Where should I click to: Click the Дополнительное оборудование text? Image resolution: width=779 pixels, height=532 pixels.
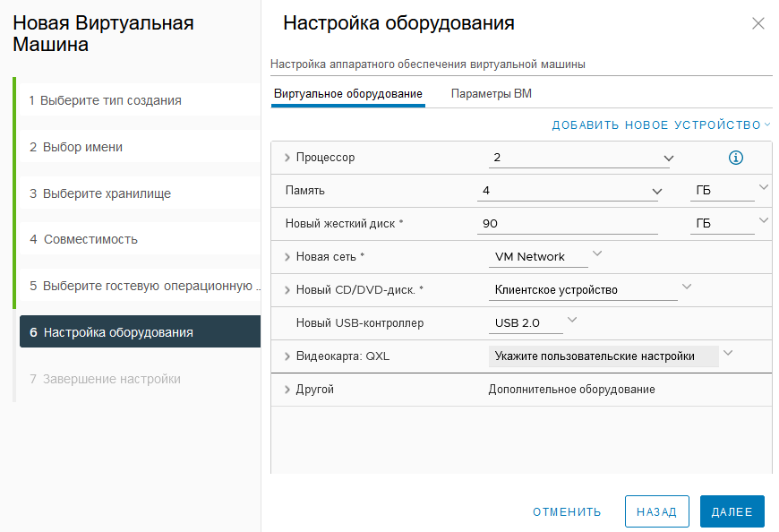(571, 390)
